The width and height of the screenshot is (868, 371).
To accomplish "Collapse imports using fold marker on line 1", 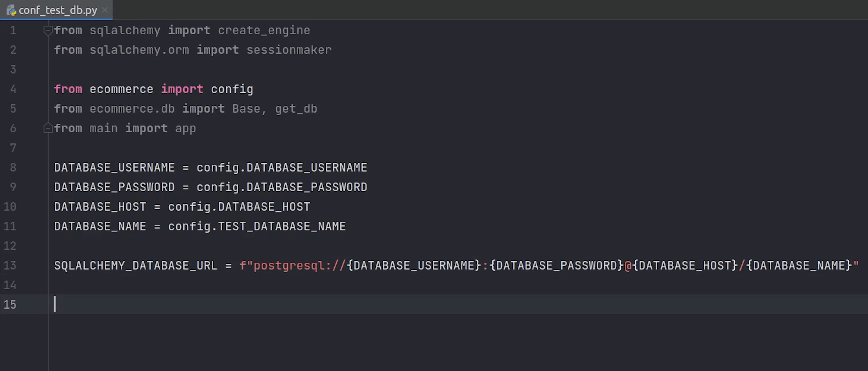I will click(48, 30).
